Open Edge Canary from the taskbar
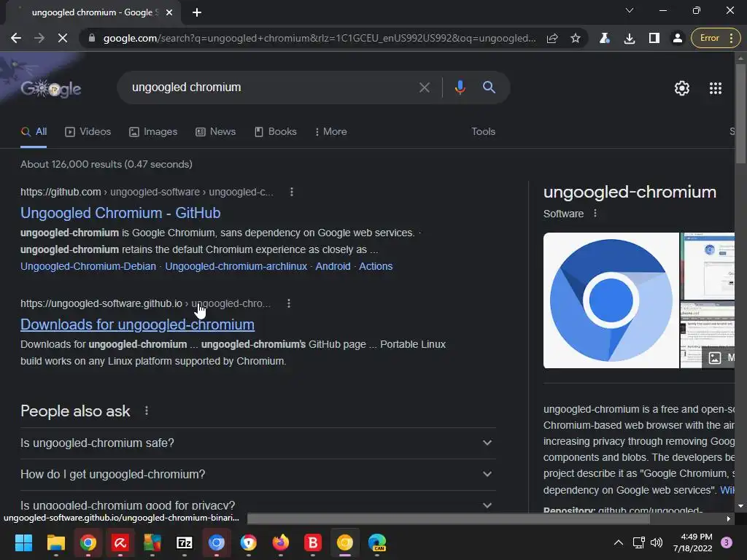 (x=377, y=542)
